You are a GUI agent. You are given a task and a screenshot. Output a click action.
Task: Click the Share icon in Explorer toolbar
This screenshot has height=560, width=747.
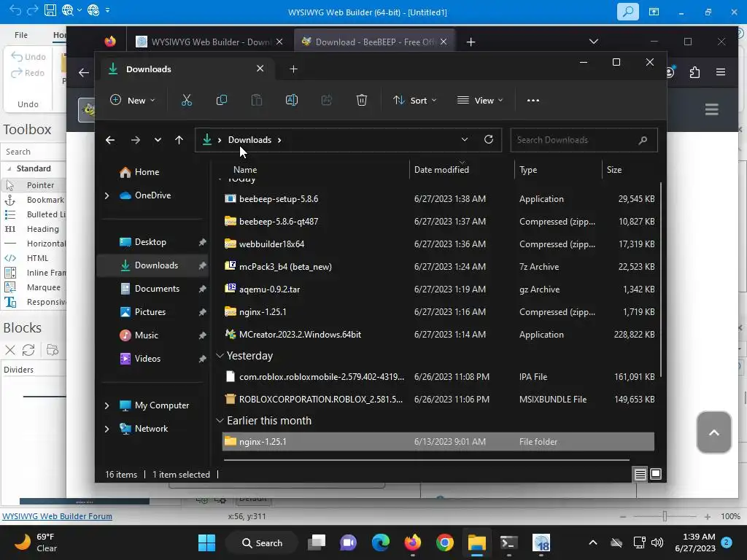(326, 101)
